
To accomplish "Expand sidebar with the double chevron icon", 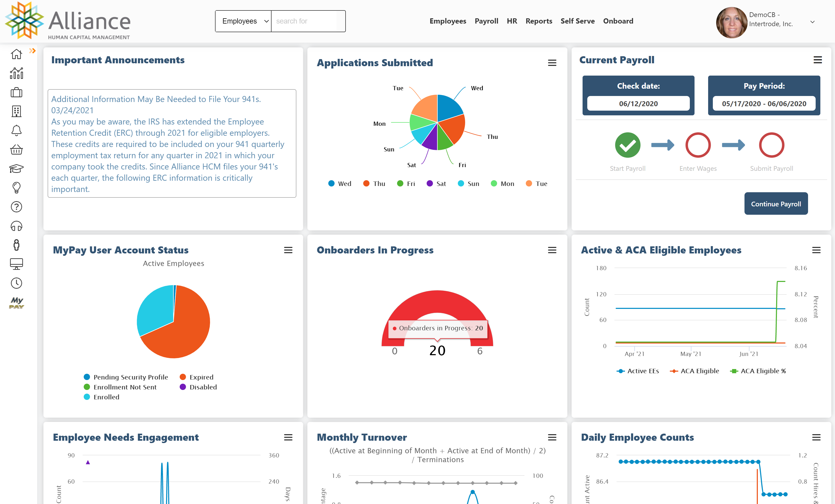I will point(32,51).
